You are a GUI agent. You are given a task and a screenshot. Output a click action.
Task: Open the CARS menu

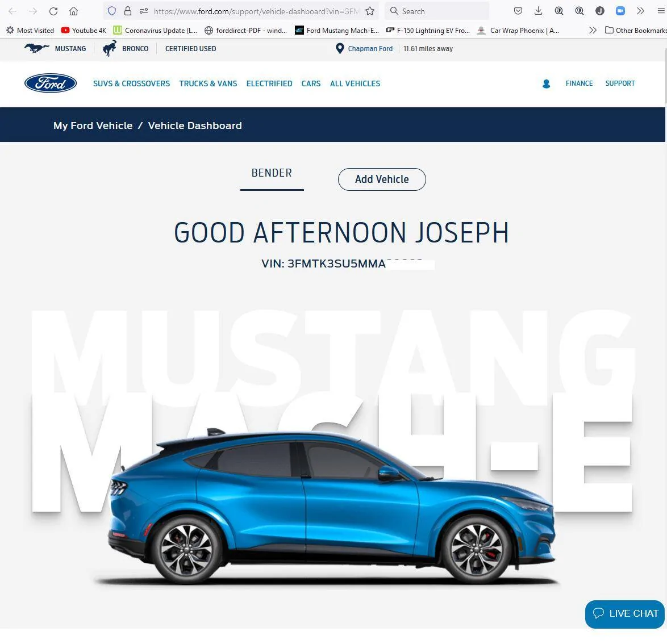pos(311,83)
